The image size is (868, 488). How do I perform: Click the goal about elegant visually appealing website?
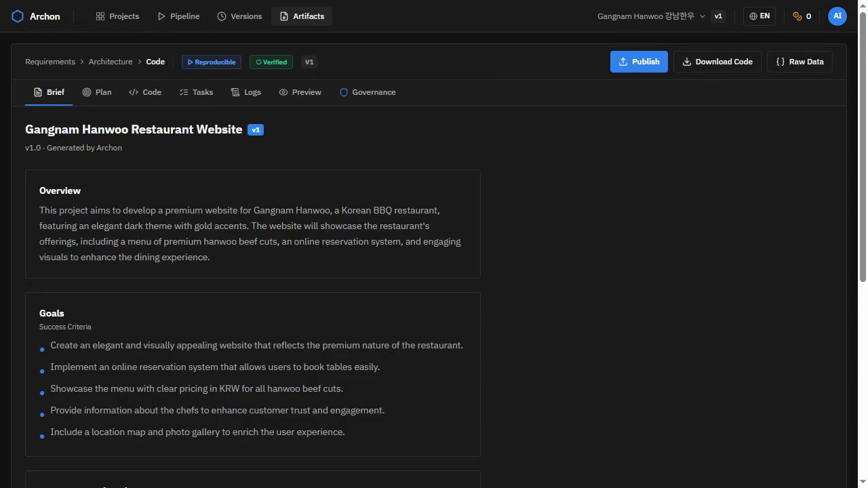(256, 345)
